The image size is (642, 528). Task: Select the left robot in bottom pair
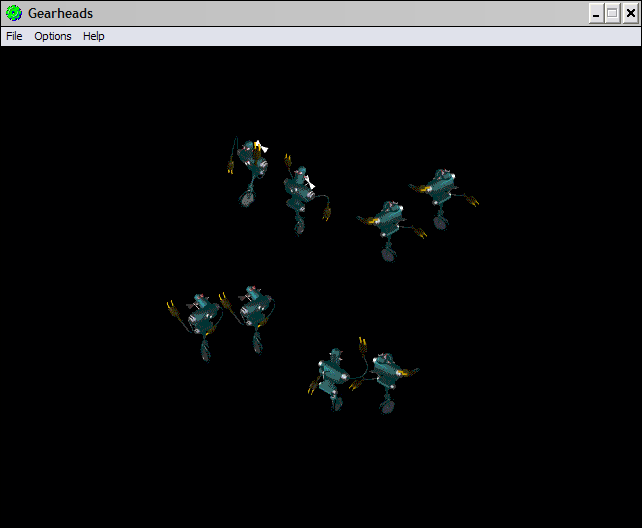(332, 373)
